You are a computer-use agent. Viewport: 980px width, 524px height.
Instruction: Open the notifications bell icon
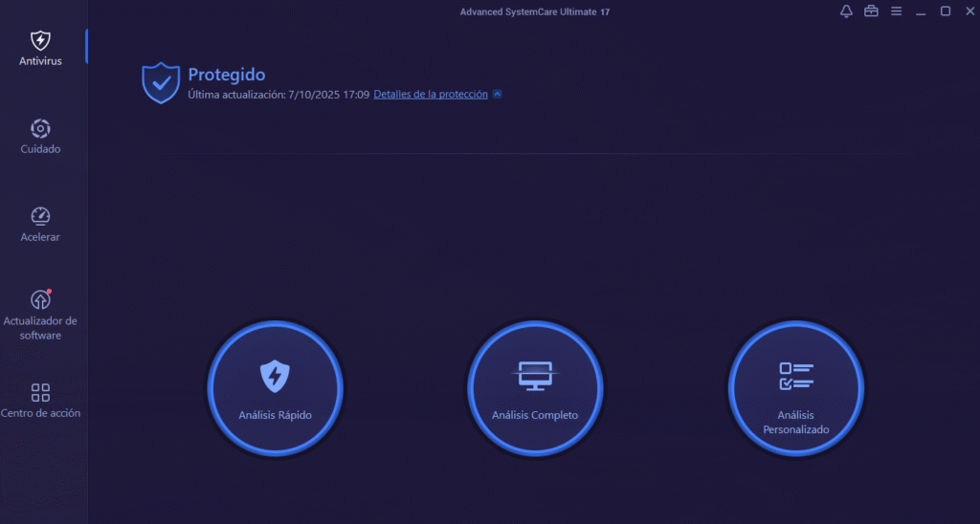846,11
